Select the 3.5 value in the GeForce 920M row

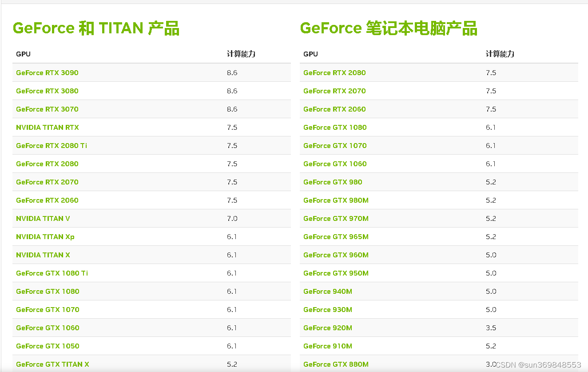pyautogui.click(x=491, y=328)
